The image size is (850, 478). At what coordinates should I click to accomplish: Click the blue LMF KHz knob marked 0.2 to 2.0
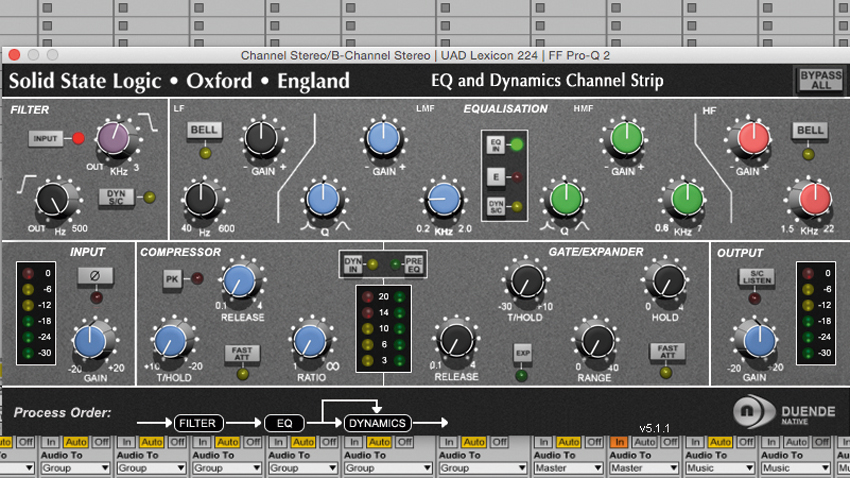[x=444, y=199]
